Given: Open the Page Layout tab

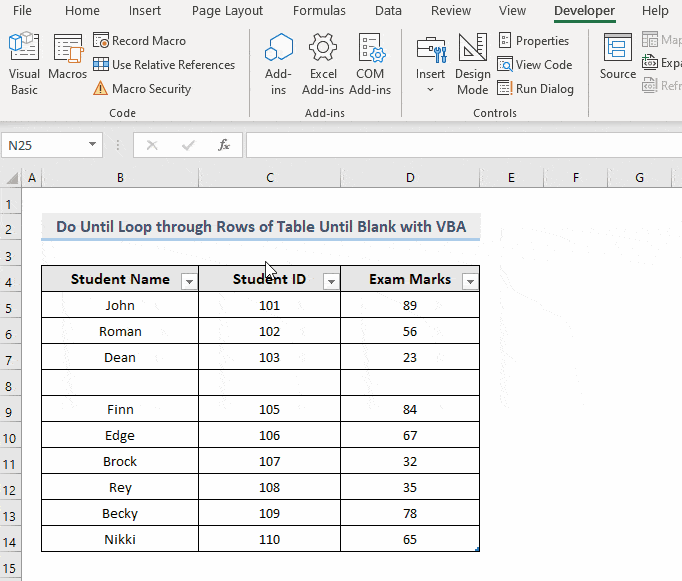Looking at the screenshot, I should pos(227,10).
